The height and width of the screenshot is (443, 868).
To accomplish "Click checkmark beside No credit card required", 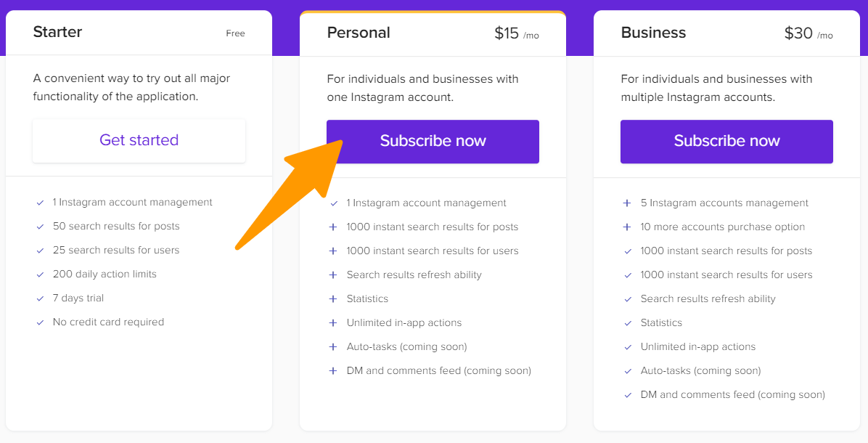I will 40,322.
